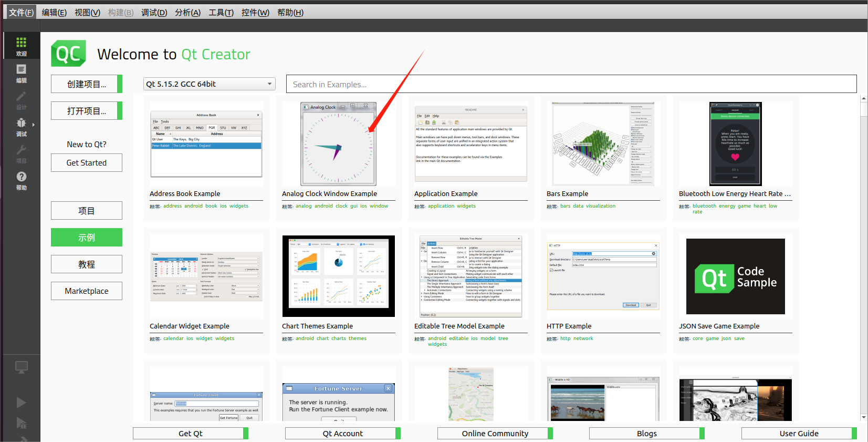Open the Application Example thumbnail
This screenshot has height=442, width=868.
click(x=471, y=144)
